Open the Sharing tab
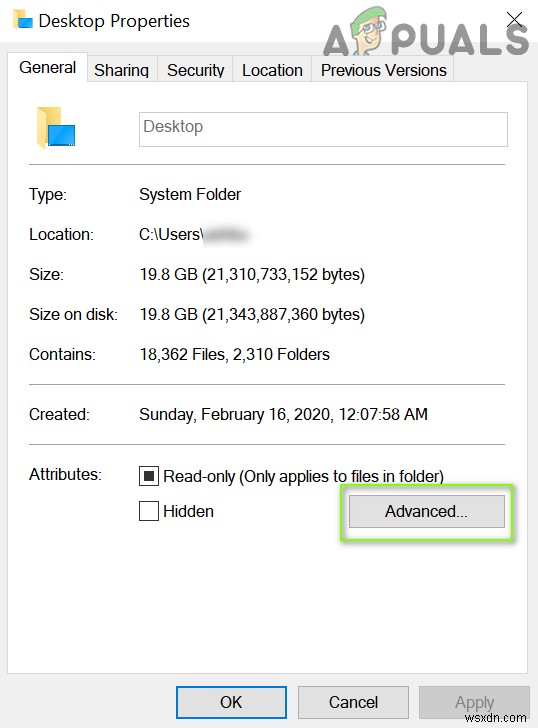 (122, 70)
